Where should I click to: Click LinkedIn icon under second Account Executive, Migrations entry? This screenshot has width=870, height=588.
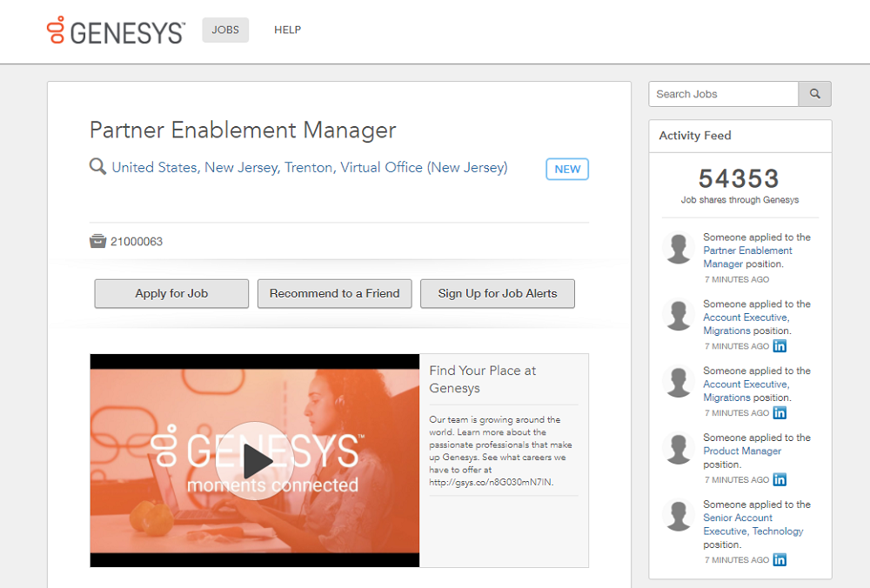tap(780, 413)
